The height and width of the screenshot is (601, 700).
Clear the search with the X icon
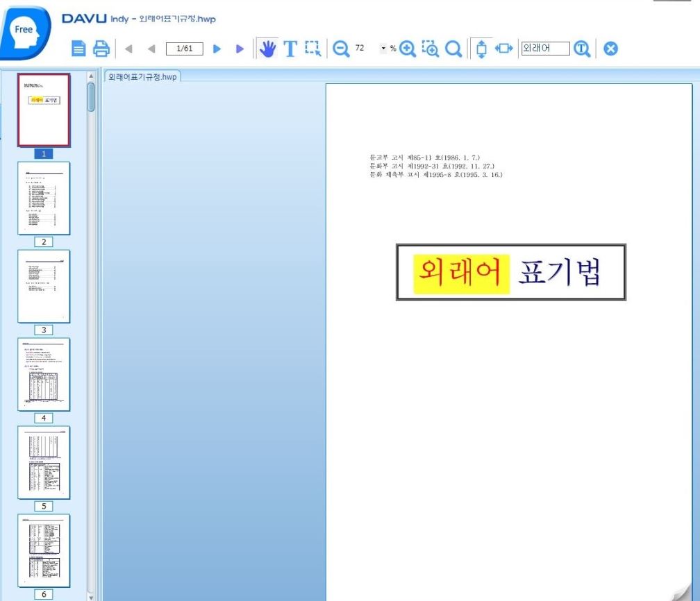[610, 49]
